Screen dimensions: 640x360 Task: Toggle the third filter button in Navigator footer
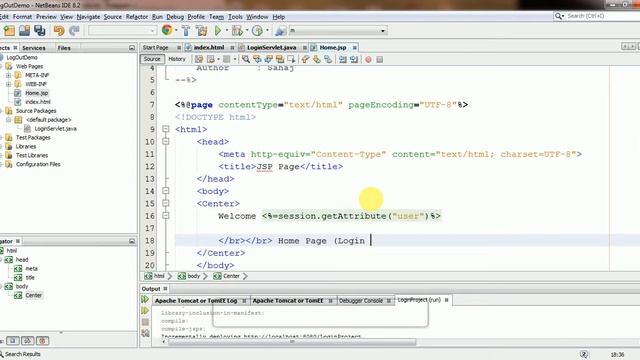point(42,340)
